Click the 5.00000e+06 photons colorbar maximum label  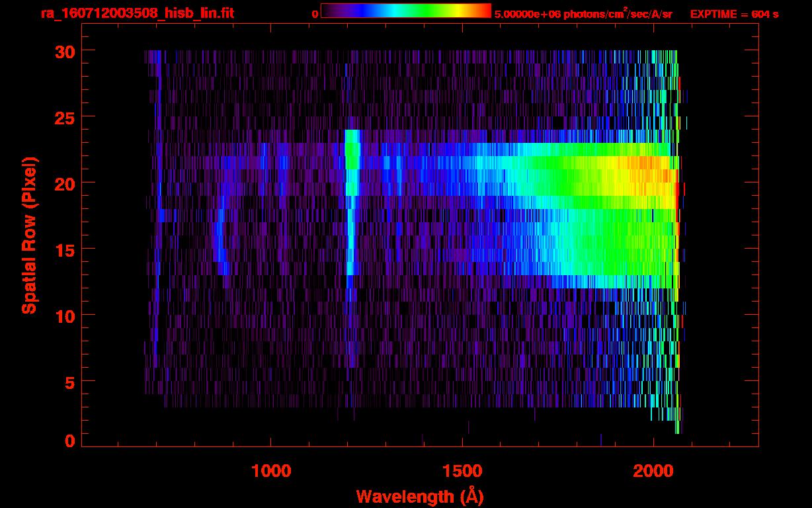pyautogui.click(x=583, y=14)
